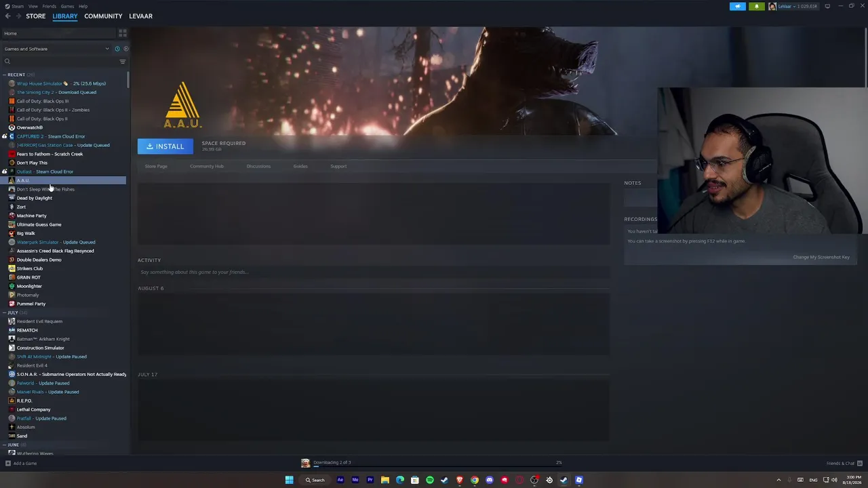Open the Store Page link
868x488 pixels.
(x=156, y=166)
